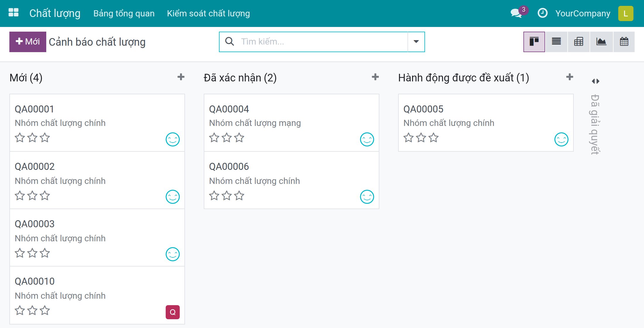Click the Mới create button
Viewport: 644px width, 328px height.
[28, 42]
